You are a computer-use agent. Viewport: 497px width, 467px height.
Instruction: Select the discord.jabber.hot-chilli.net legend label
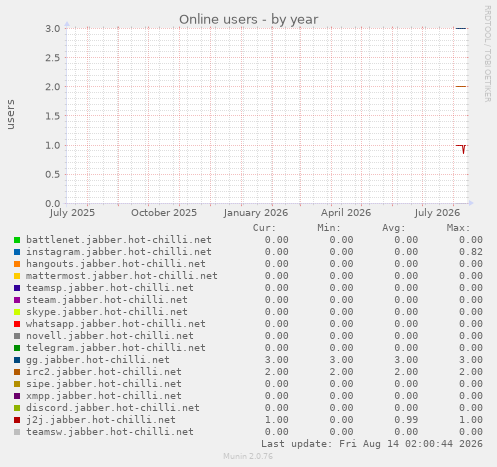tap(113, 408)
